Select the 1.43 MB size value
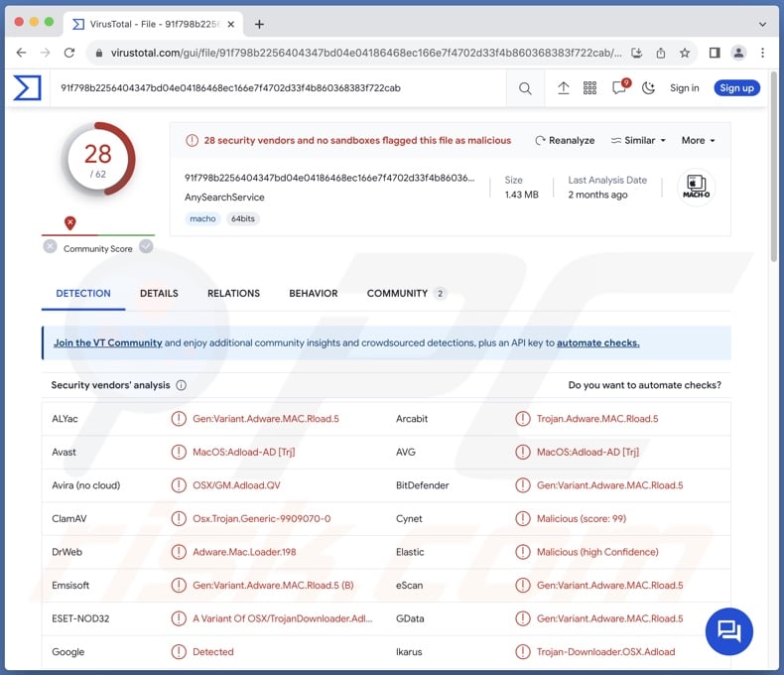 coord(521,195)
